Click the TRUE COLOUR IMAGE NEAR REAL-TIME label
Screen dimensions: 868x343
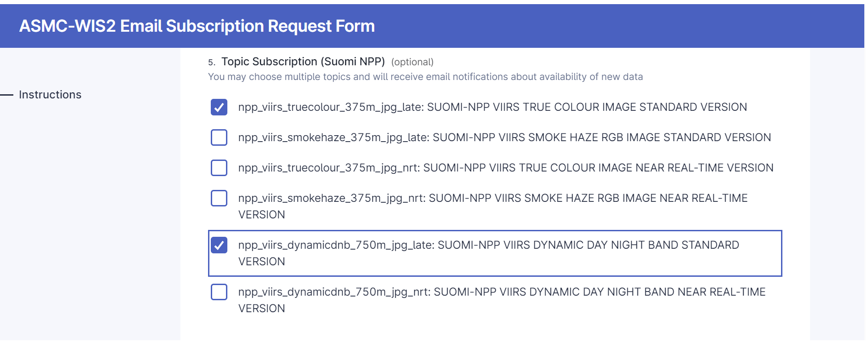(506, 168)
